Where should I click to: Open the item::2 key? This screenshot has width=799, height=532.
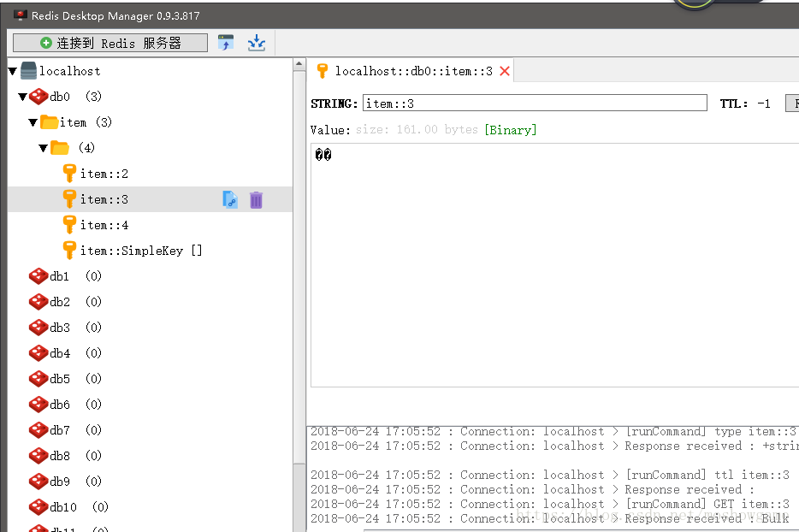[x=104, y=174]
